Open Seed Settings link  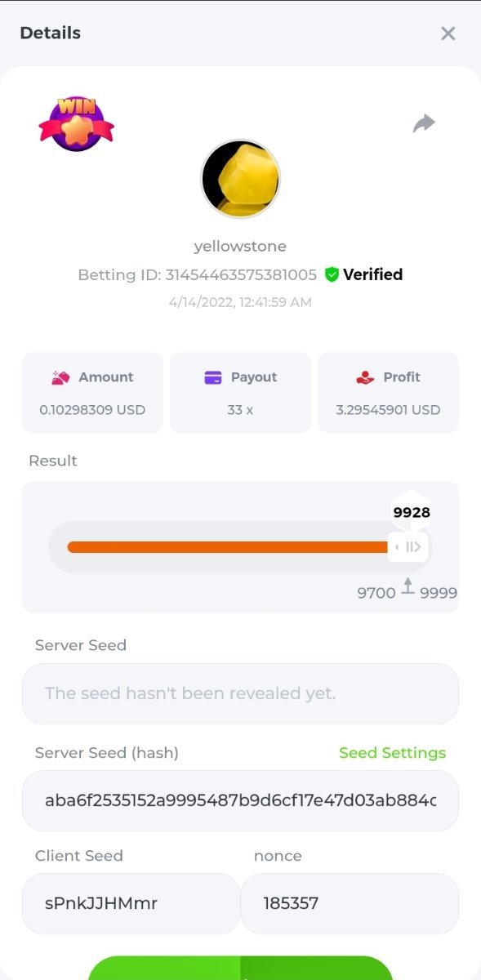[392, 753]
